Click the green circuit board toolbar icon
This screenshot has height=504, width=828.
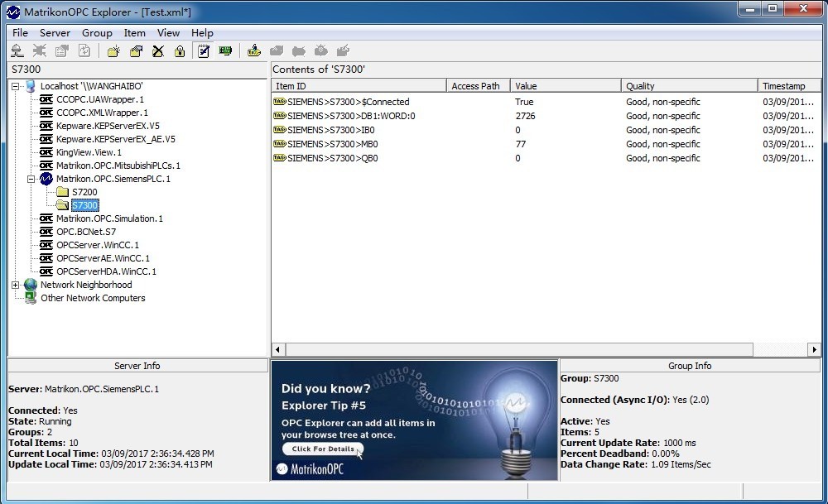click(225, 50)
